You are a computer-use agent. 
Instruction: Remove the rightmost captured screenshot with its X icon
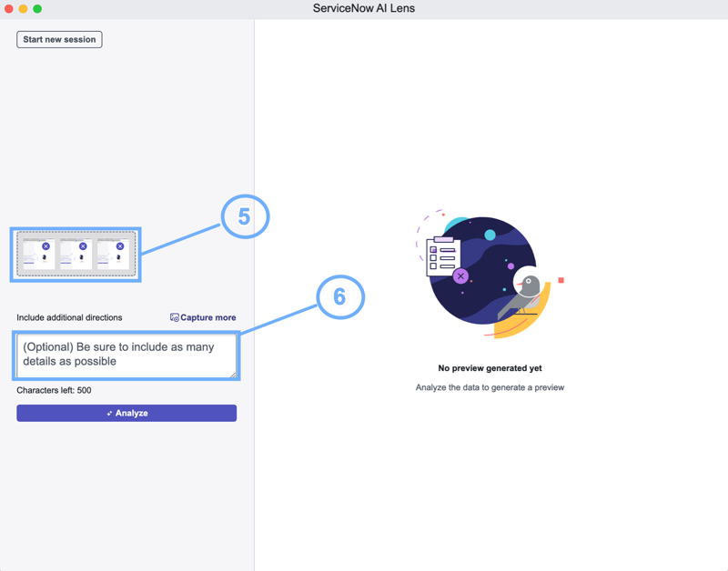[x=120, y=246]
